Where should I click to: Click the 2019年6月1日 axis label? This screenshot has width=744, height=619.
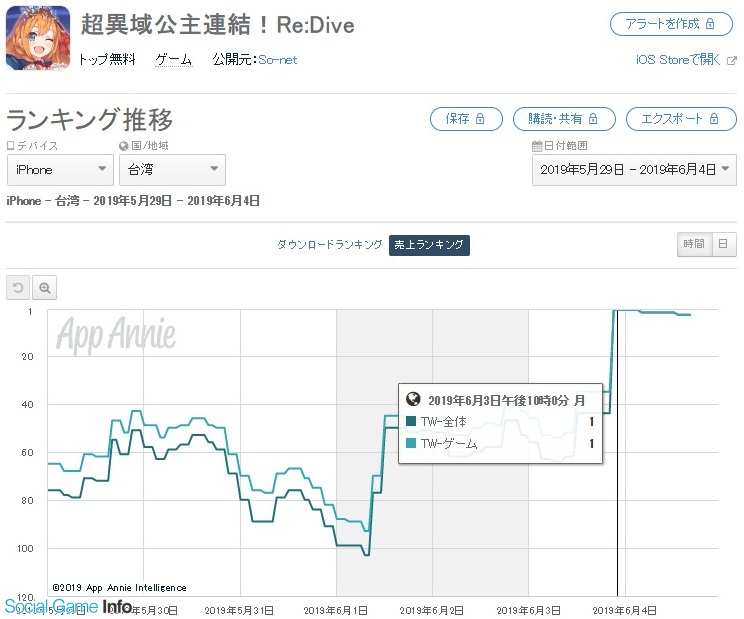[335, 610]
